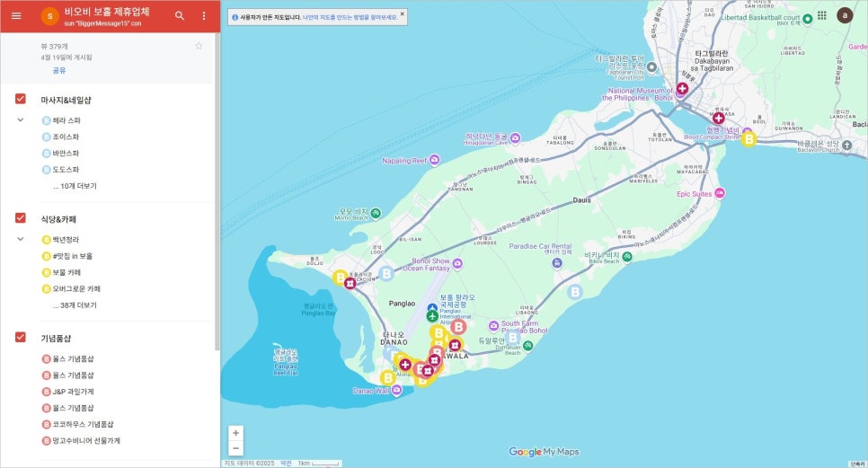Click the sidebar vertical scrollbar
The image size is (868, 468).
pyautogui.click(x=217, y=190)
